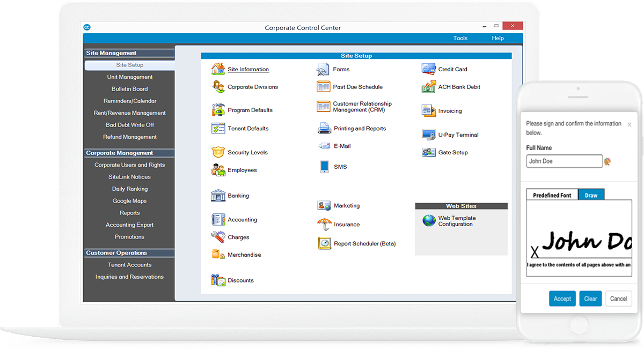Image resolution: width=644 pixels, height=350 pixels.
Task: Open Bad Debt Write Off
Action: pyautogui.click(x=130, y=125)
